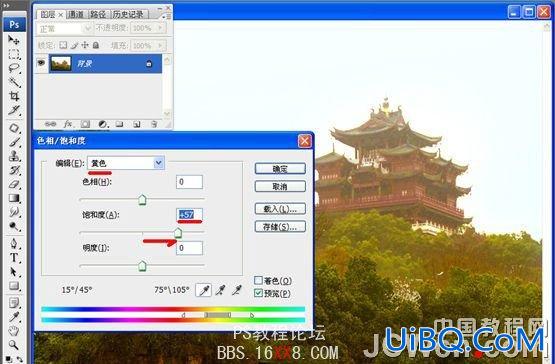Click the 明度 lightness slider handle
Image resolution: width=555 pixels, height=364 pixels.
click(x=142, y=266)
